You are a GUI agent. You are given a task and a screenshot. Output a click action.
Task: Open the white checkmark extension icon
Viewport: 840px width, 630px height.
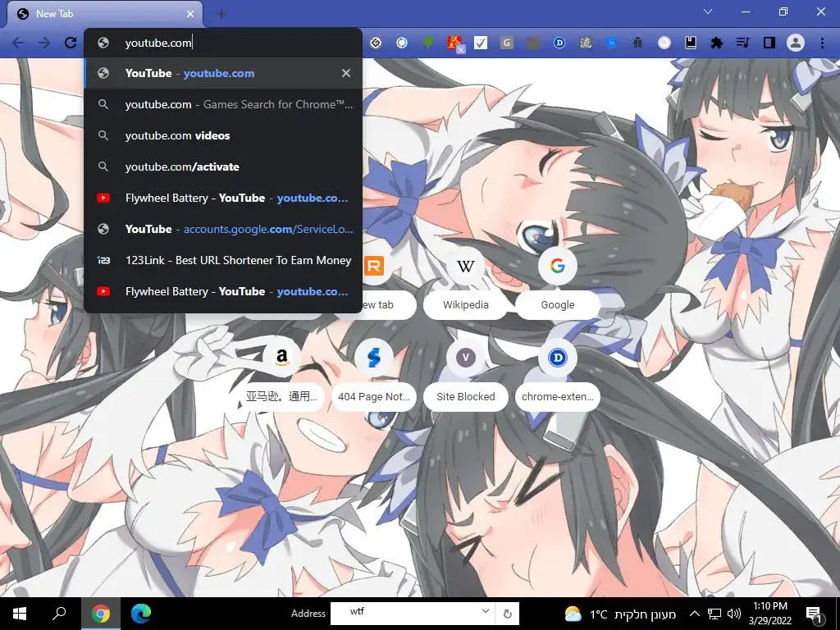pos(481,43)
